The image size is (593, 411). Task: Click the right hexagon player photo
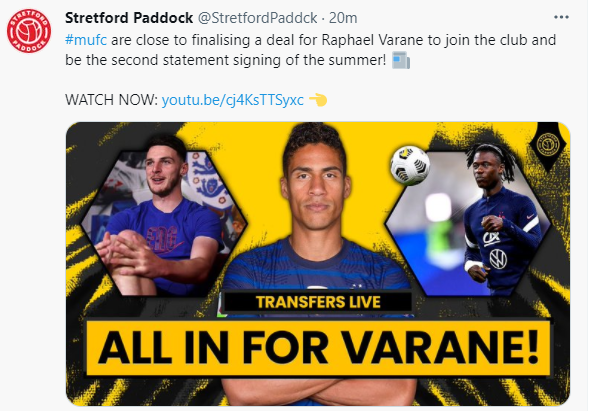[468, 223]
